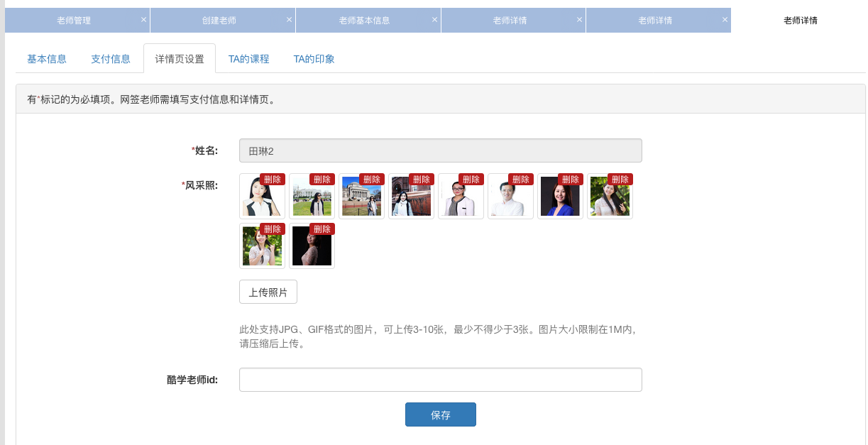The image size is (868, 445).
Task: Remove the blue blazer portrait photo
Action: (571, 180)
